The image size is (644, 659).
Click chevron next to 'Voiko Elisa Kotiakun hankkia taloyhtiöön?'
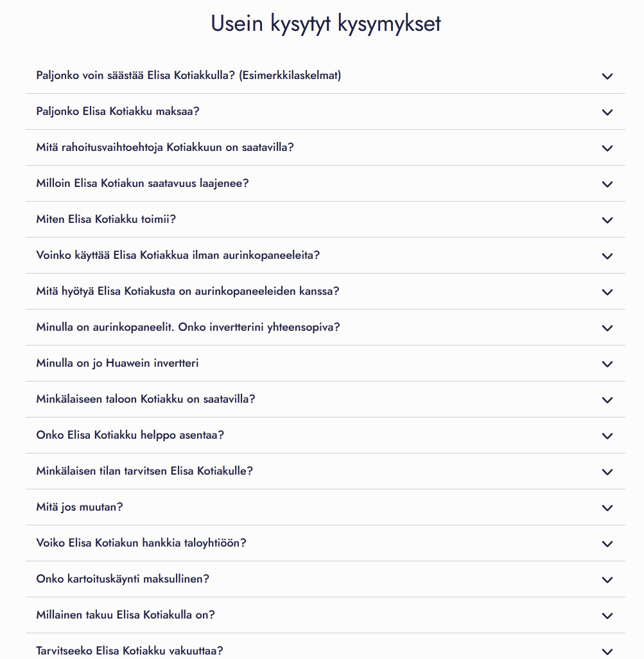pos(607,544)
